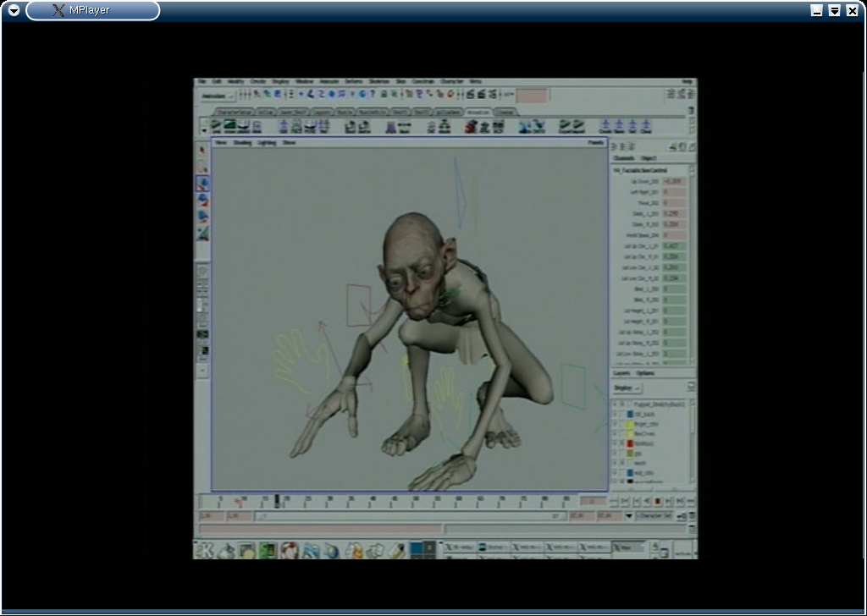Click the green icon in KDE panel
Viewport: 867px width, 616px height.
(x=268, y=550)
